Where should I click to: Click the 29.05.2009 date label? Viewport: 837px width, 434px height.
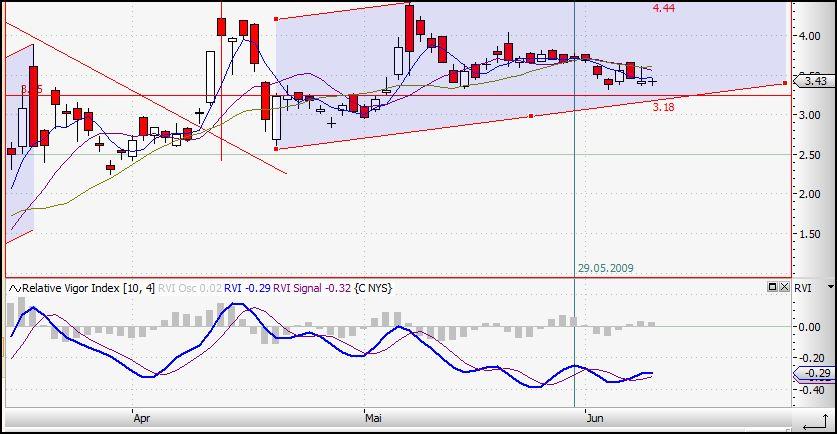click(605, 268)
